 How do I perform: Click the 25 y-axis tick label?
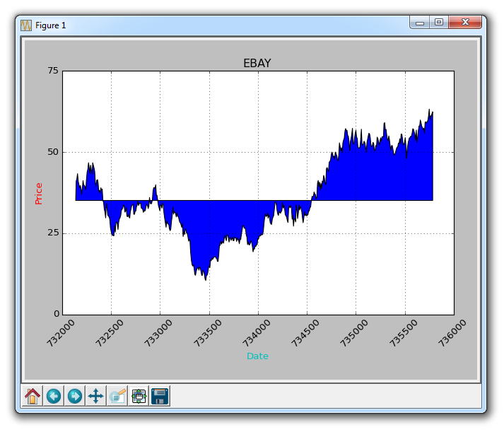click(52, 233)
